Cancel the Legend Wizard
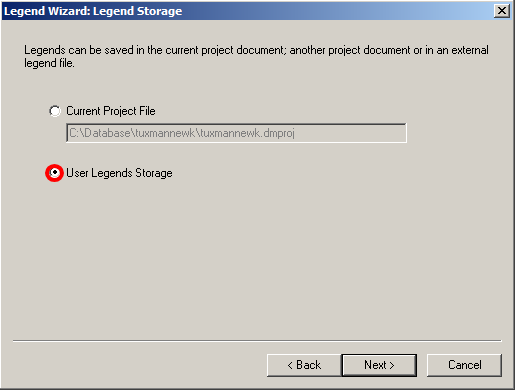The width and height of the screenshot is (515, 390). [x=464, y=365]
